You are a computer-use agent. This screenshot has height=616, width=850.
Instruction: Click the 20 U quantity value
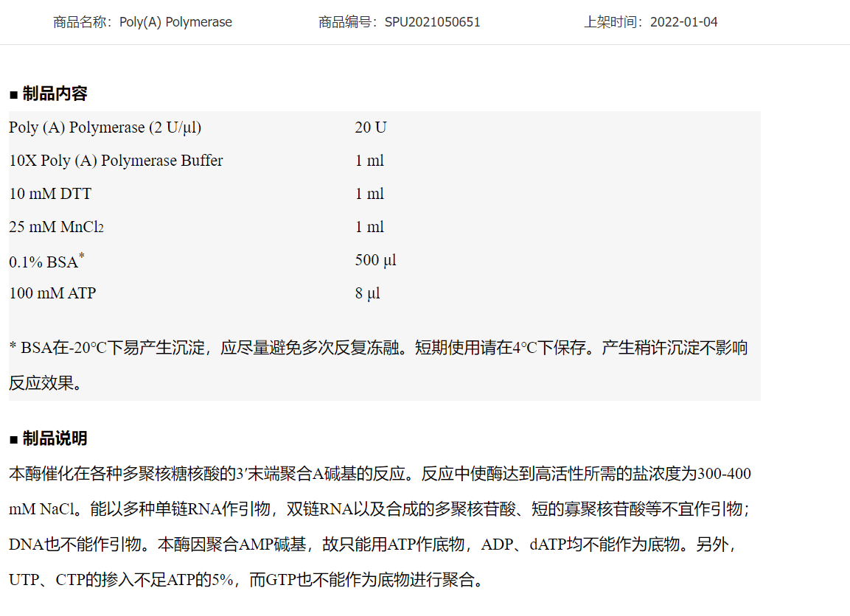[370, 127]
